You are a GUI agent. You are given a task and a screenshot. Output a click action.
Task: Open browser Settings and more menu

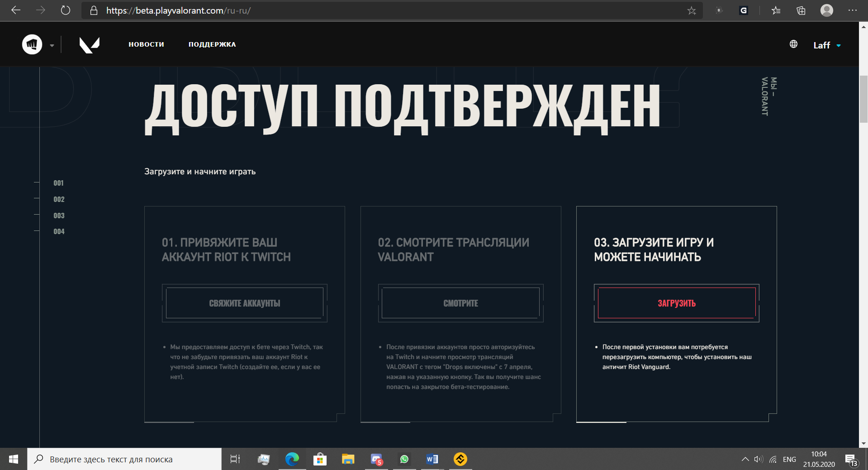tap(853, 10)
